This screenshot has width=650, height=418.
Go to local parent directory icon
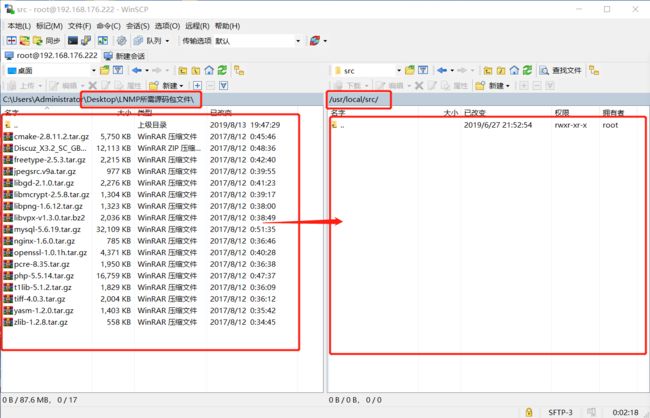182,70
